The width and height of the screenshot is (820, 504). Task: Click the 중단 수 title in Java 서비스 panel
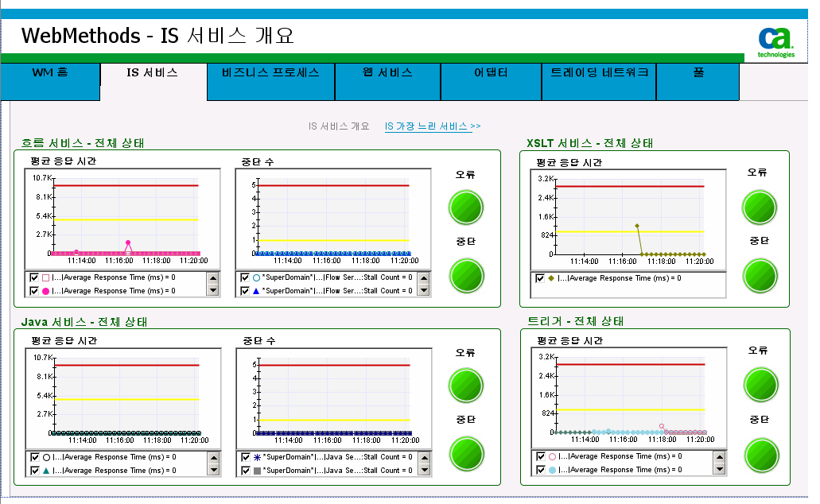258,341
